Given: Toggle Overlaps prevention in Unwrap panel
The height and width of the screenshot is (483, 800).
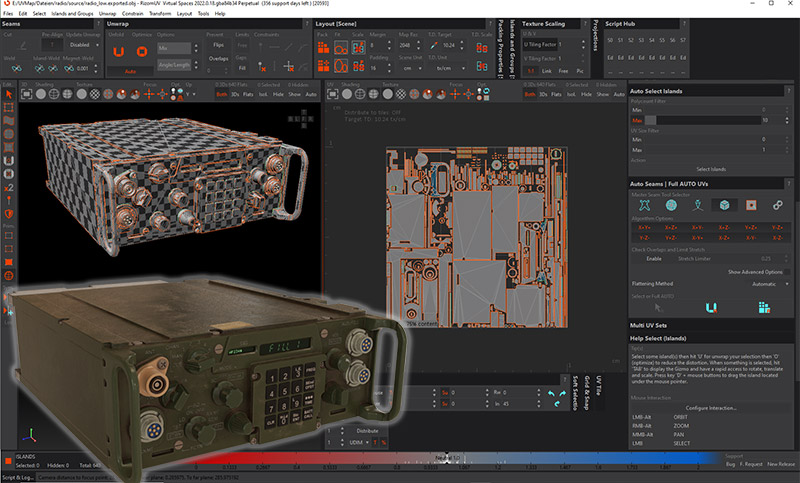Looking at the screenshot, I should [x=218, y=59].
